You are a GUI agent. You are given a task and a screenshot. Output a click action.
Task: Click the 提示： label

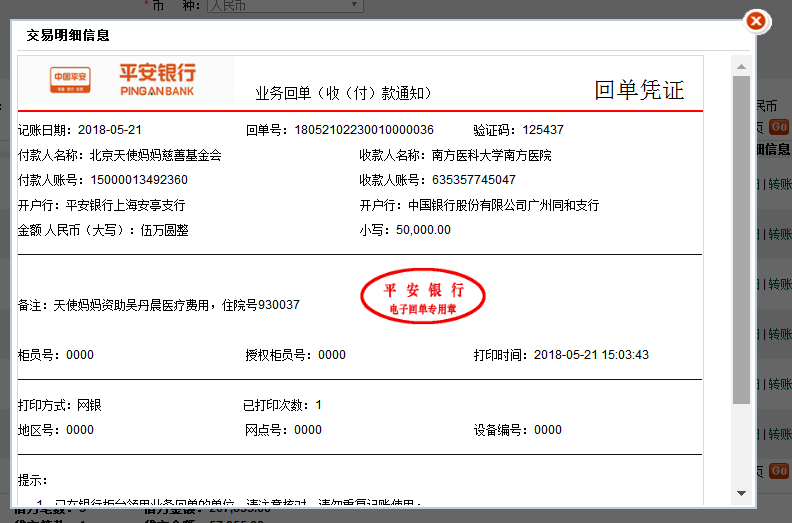(x=32, y=480)
